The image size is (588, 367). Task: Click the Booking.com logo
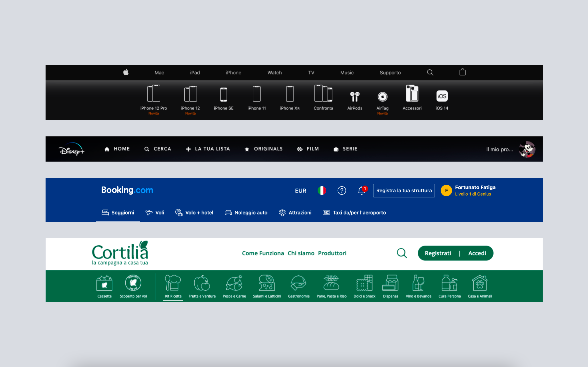click(x=127, y=190)
